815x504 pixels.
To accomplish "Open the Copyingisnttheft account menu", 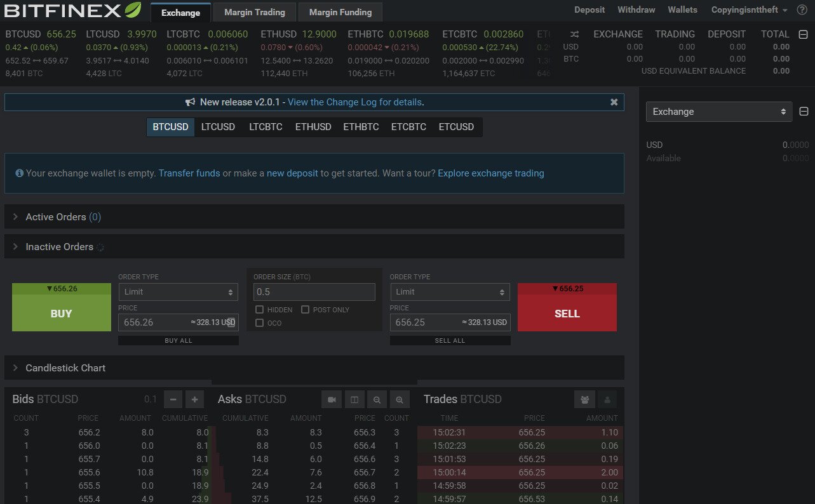I will coord(750,10).
